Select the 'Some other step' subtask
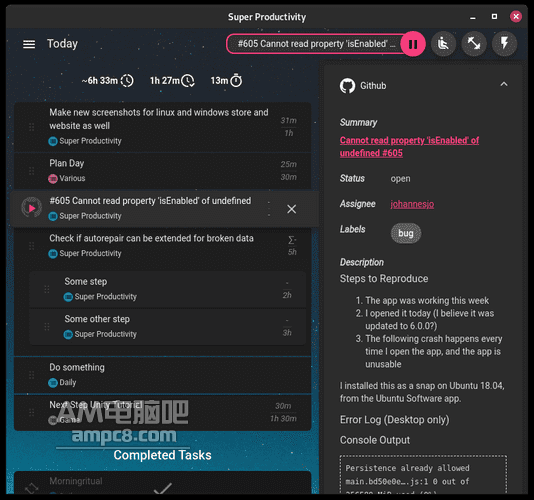Image resolution: width=534 pixels, height=500 pixels. click(x=168, y=327)
